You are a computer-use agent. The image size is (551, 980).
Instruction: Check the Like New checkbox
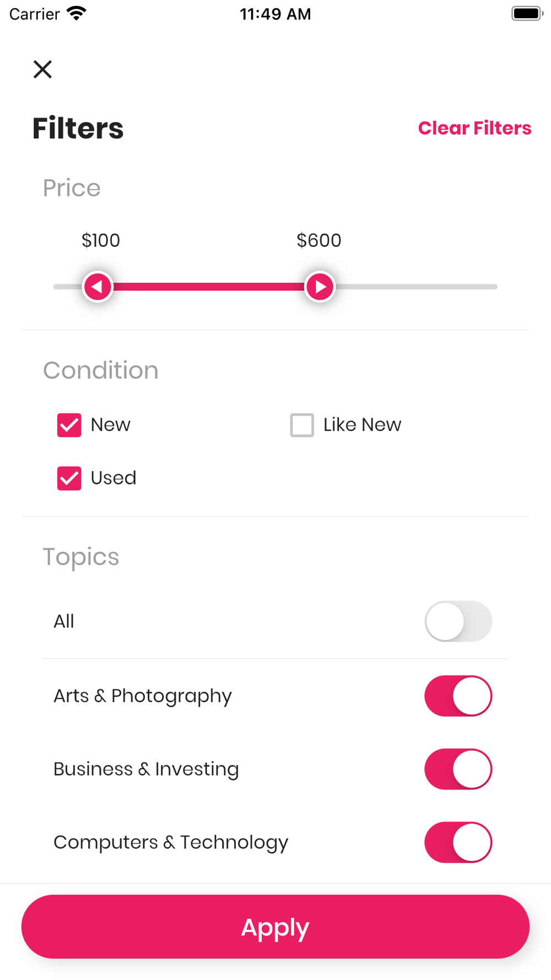click(x=302, y=425)
